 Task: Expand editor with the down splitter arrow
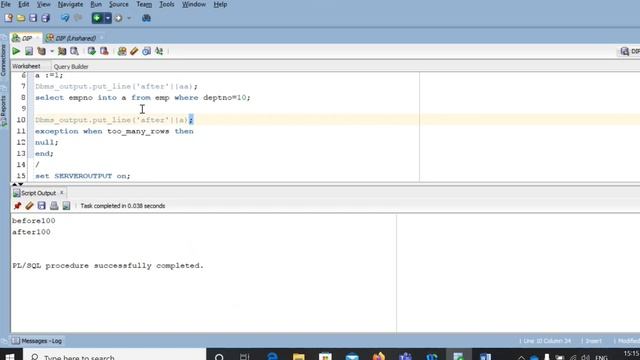(x=21, y=184)
